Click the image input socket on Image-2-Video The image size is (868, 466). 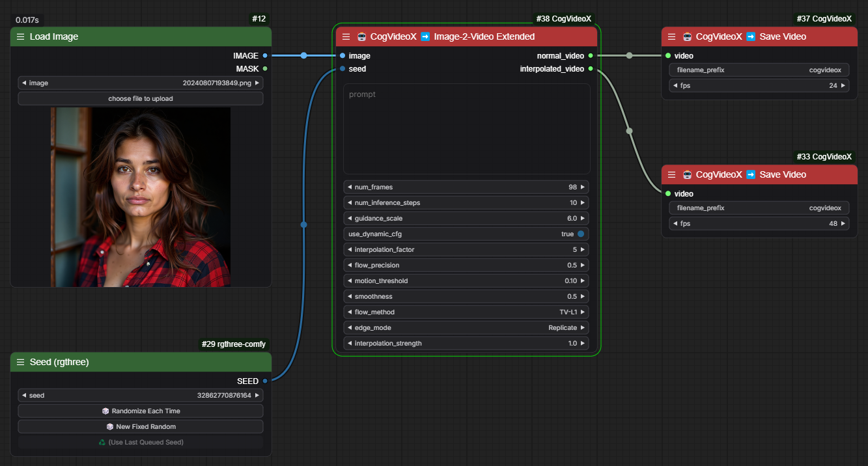(x=343, y=56)
